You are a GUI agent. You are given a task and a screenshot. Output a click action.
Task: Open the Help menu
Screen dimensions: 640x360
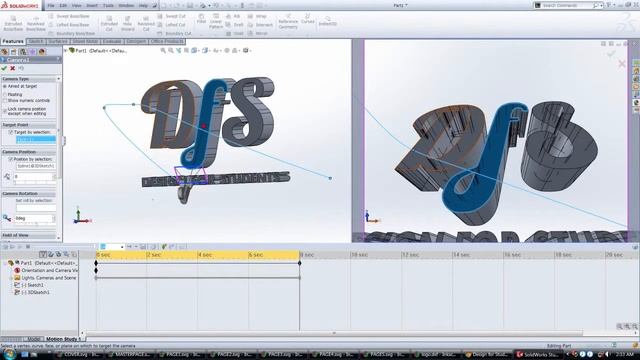tap(144, 6)
